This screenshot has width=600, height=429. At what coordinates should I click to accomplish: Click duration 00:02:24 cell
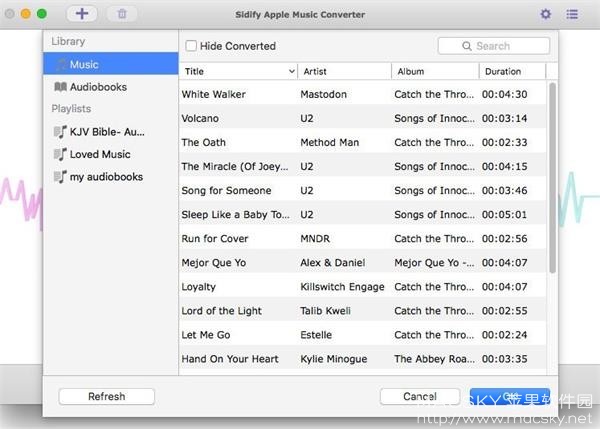click(x=504, y=335)
